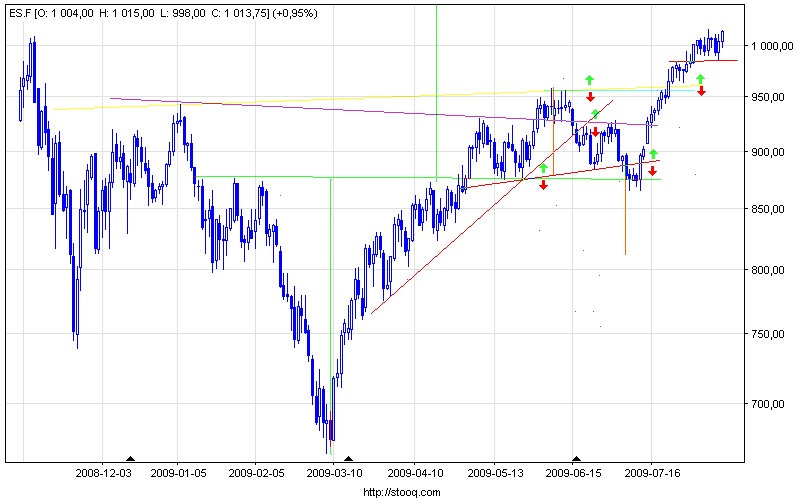Image resolution: width=800 pixels, height=500 pixels.
Task: Click the 2009-07-16 date label
Action: pos(653,473)
